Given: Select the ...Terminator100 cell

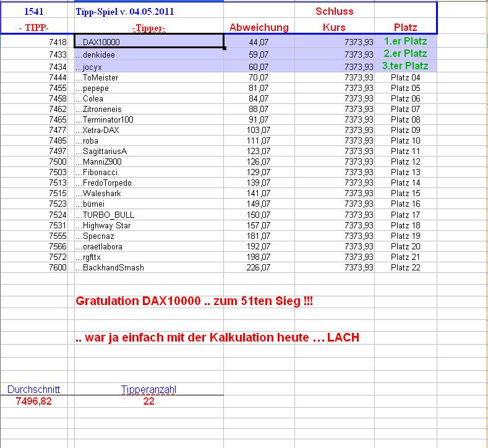Looking at the screenshot, I should [149, 119].
